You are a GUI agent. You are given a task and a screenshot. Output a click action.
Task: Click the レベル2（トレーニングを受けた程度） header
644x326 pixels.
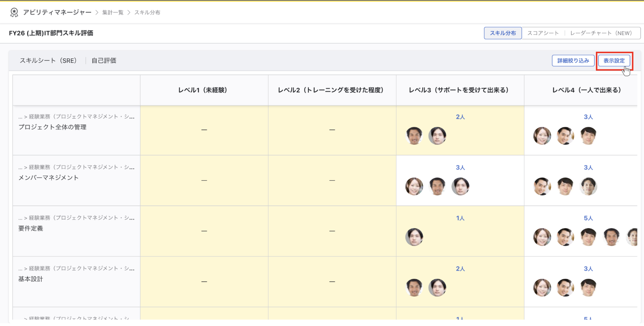pos(332,90)
